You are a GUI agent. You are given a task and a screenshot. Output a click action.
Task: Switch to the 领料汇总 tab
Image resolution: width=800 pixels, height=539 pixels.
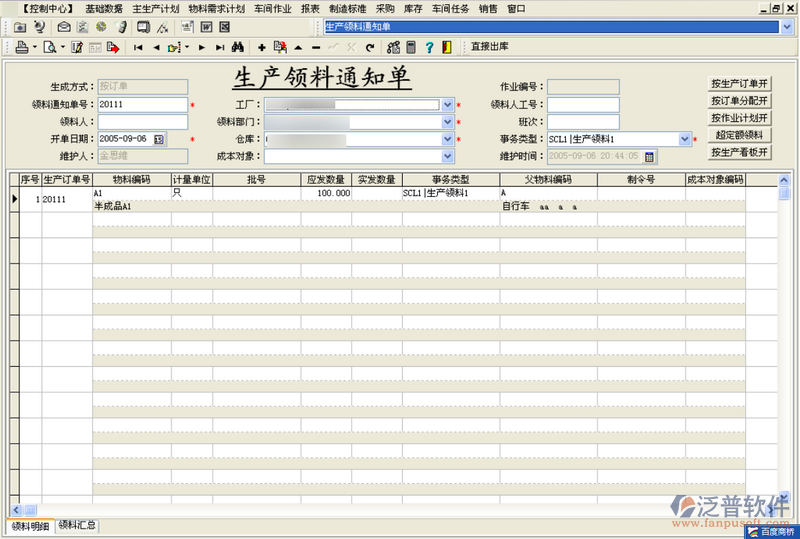coord(77,525)
